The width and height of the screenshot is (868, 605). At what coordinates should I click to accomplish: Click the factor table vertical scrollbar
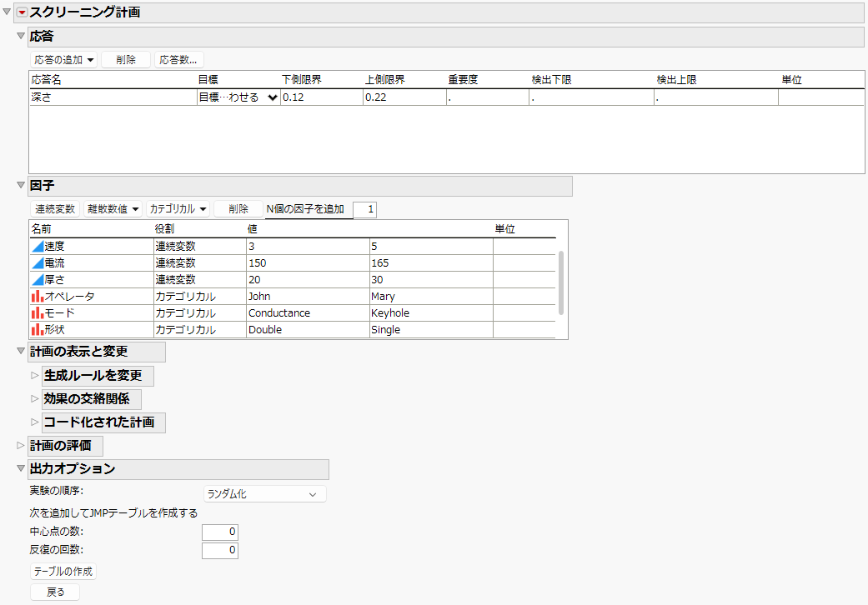(561, 283)
